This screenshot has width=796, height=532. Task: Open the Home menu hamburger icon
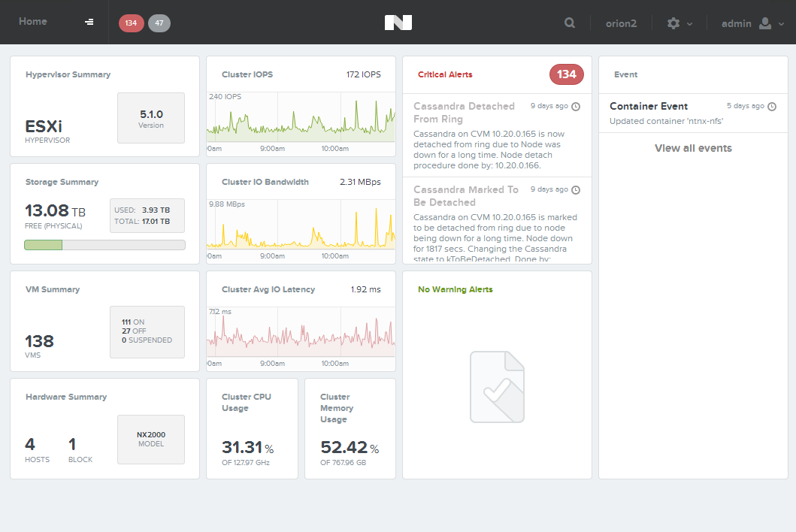pos(89,22)
